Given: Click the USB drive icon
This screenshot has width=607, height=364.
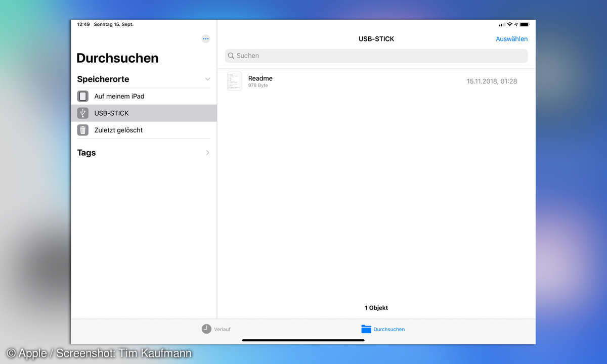Looking at the screenshot, I should (x=83, y=113).
